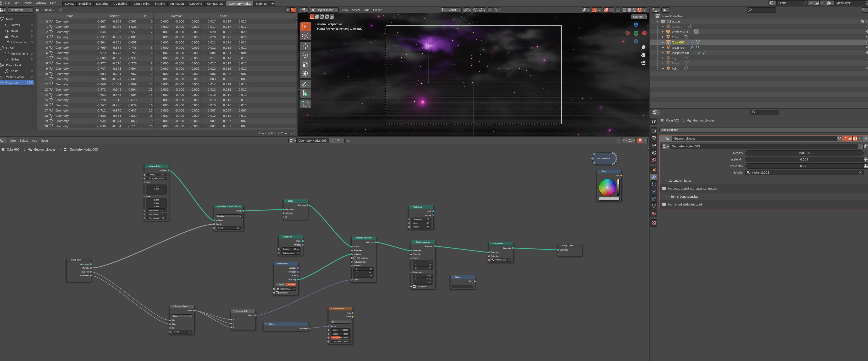Screen dimensions: 868x361
Task: Toggle Local Space checkbox in Rotate Instances
Action: 414,287
